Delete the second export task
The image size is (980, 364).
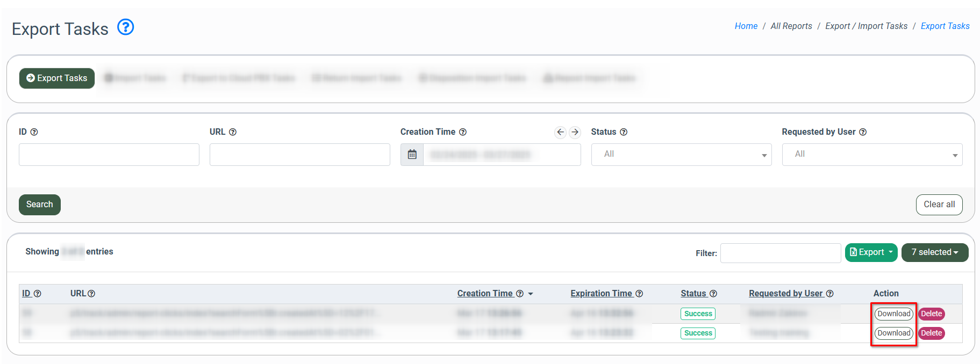(931, 333)
